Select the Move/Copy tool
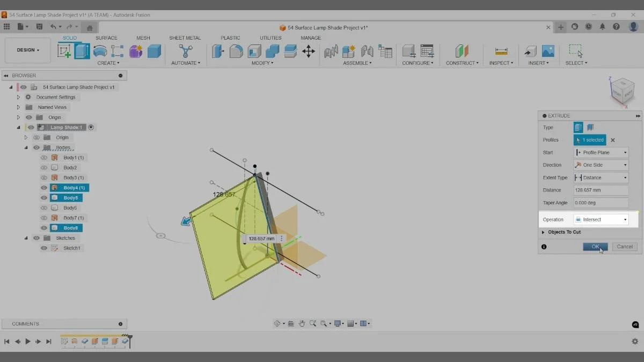The image size is (644, 362). click(x=309, y=51)
